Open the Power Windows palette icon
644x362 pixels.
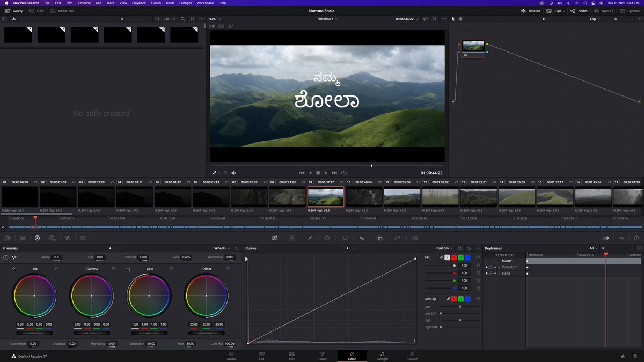click(x=327, y=238)
